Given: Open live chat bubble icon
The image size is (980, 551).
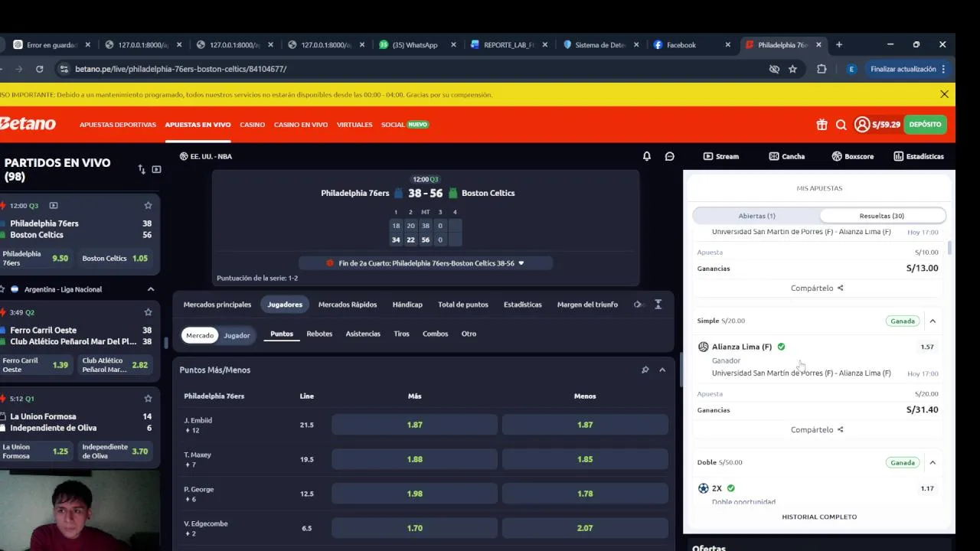Looking at the screenshot, I should 670,156.
